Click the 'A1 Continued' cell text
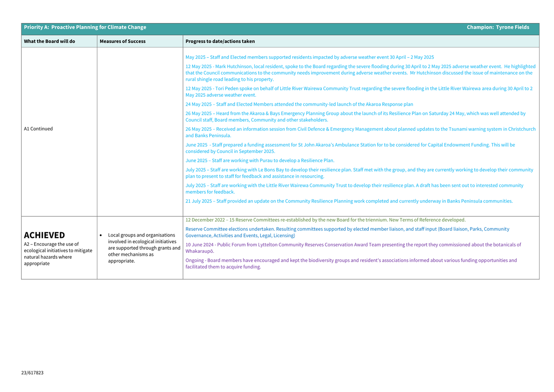 pyautogui.click(x=38, y=129)
